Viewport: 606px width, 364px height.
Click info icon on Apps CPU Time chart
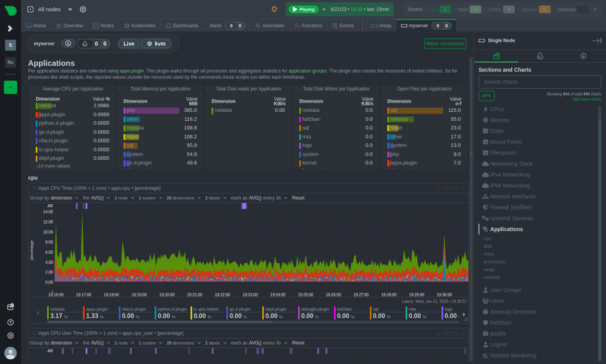pos(439,188)
